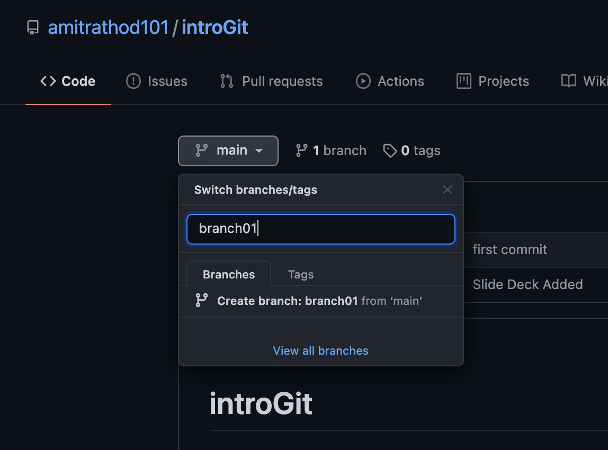Open the Issues tab
This screenshot has height=450, width=608.
pos(157,81)
